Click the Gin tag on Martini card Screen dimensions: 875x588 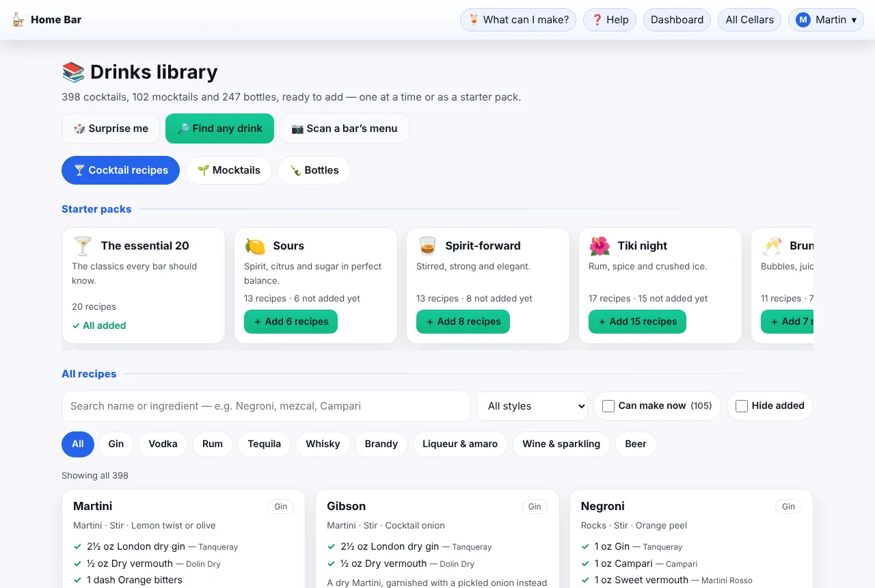click(281, 507)
